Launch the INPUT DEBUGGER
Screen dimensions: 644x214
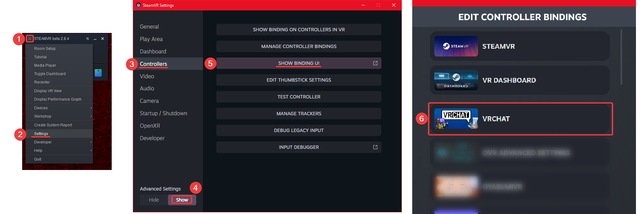click(x=299, y=147)
